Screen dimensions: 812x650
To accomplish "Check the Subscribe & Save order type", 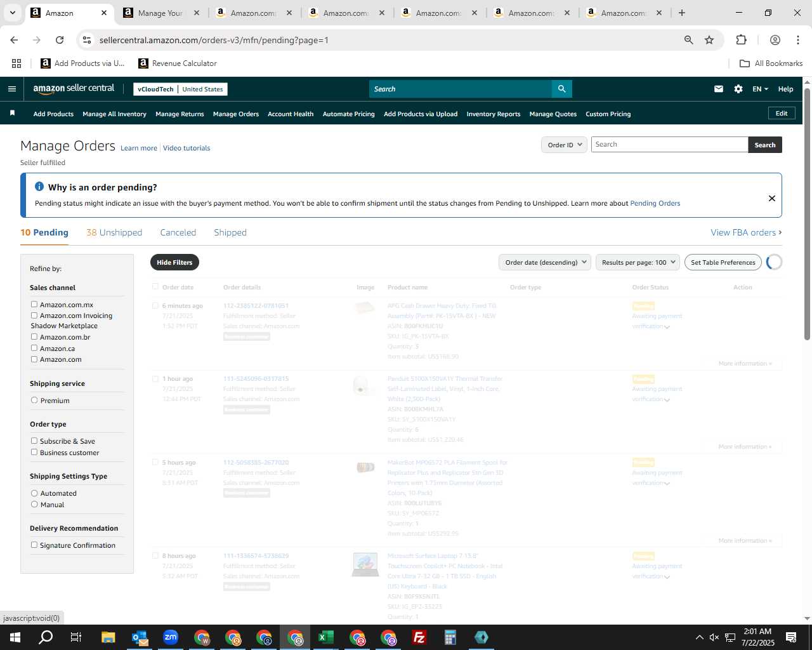I will [x=34, y=441].
